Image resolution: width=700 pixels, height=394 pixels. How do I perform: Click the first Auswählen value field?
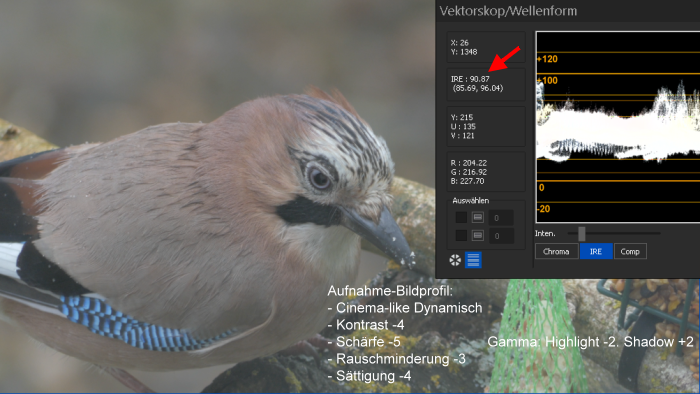tap(501, 218)
